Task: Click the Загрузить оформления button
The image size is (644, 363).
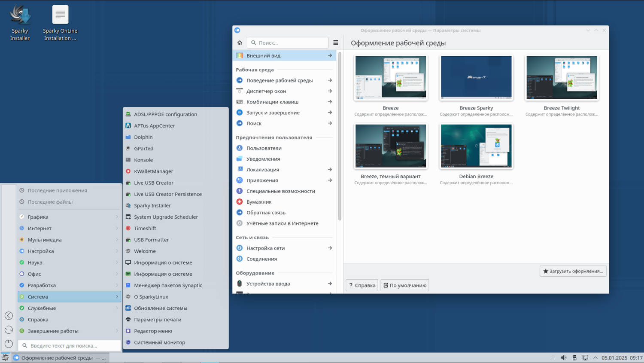Action: [x=573, y=271]
